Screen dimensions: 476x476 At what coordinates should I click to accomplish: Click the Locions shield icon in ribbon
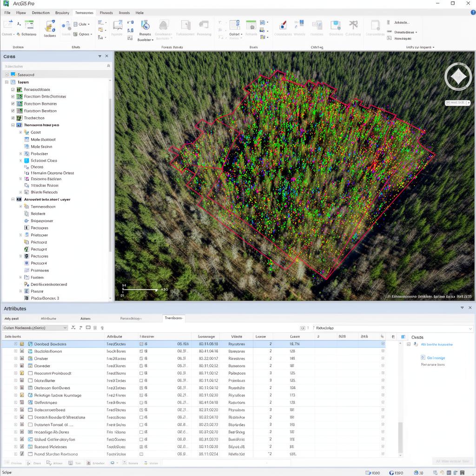coord(50,26)
